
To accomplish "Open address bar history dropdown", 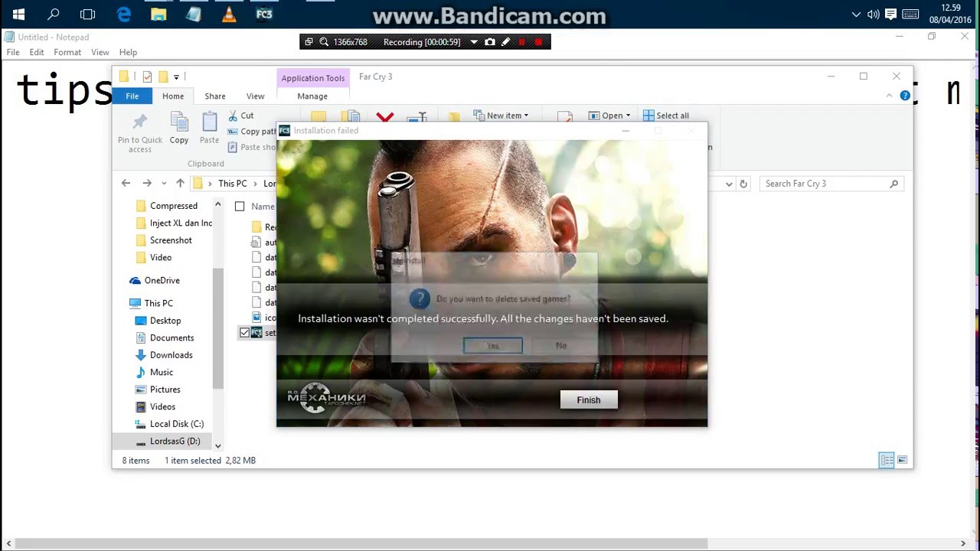I will pyautogui.click(x=728, y=184).
